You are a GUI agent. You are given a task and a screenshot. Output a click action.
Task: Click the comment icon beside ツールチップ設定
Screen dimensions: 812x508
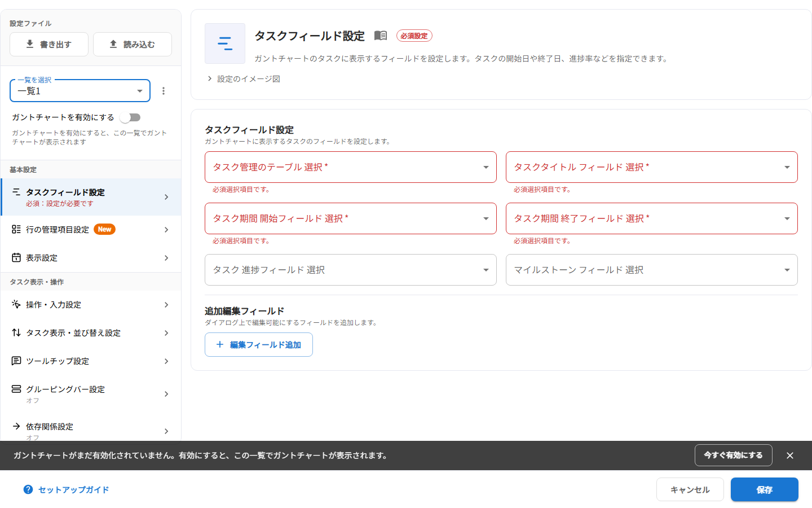pos(16,361)
